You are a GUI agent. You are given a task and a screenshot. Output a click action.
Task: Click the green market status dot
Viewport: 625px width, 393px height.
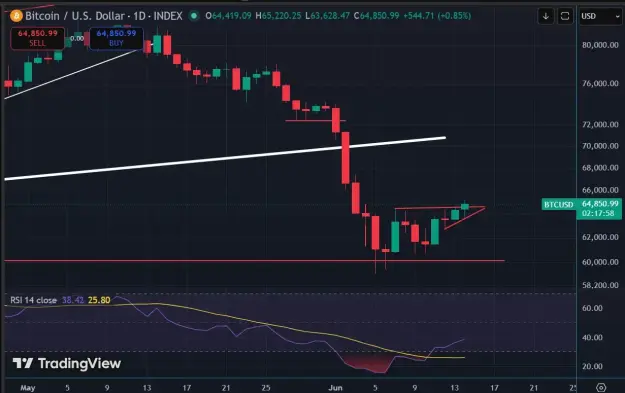point(194,16)
